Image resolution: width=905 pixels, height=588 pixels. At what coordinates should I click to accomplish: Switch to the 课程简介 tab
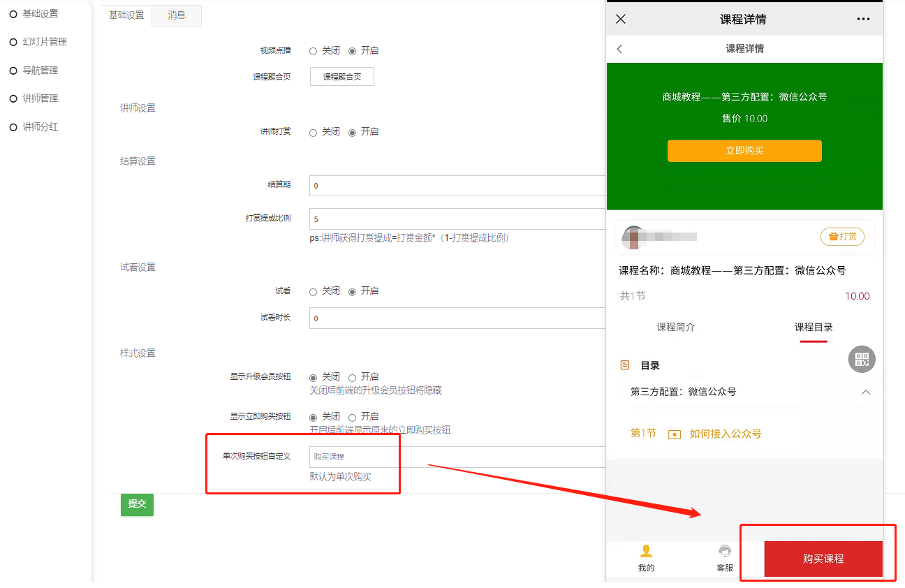(675, 327)
